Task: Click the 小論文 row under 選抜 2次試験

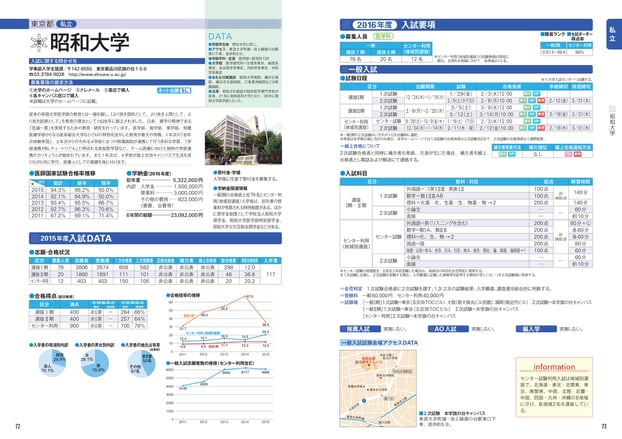Action: click(x=467, y=209)
